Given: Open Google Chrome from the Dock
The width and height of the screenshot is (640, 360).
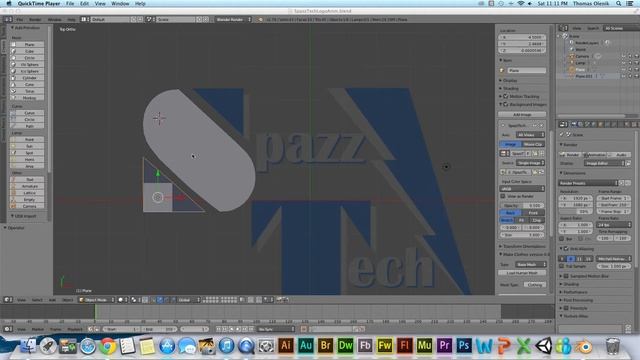Looking at the screenshot, I should coord(108,346).
